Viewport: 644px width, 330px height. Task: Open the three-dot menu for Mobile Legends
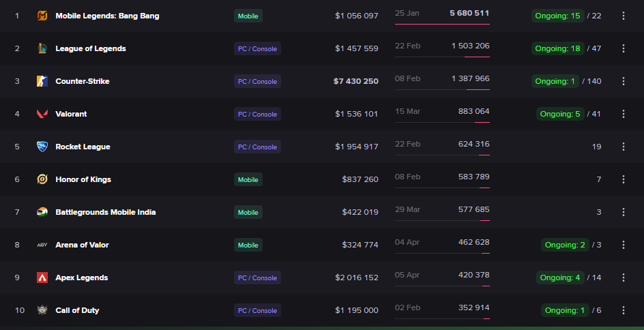(623, 16)
